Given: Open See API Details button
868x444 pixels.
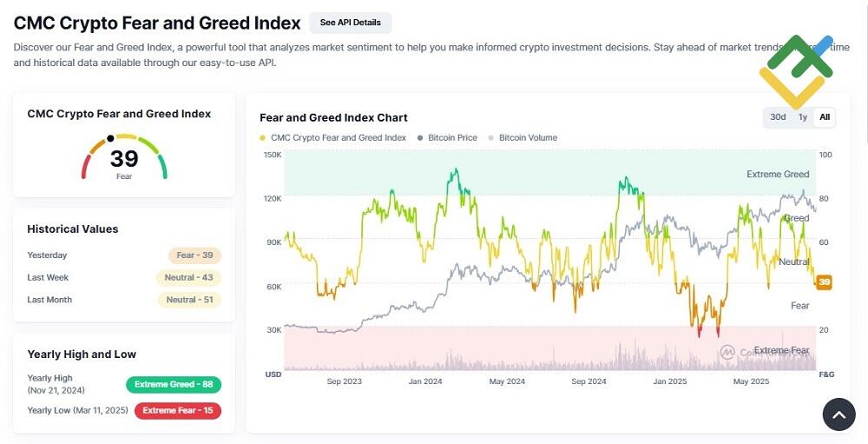Looking at the screenshot, I should click(x=350, y=23).
